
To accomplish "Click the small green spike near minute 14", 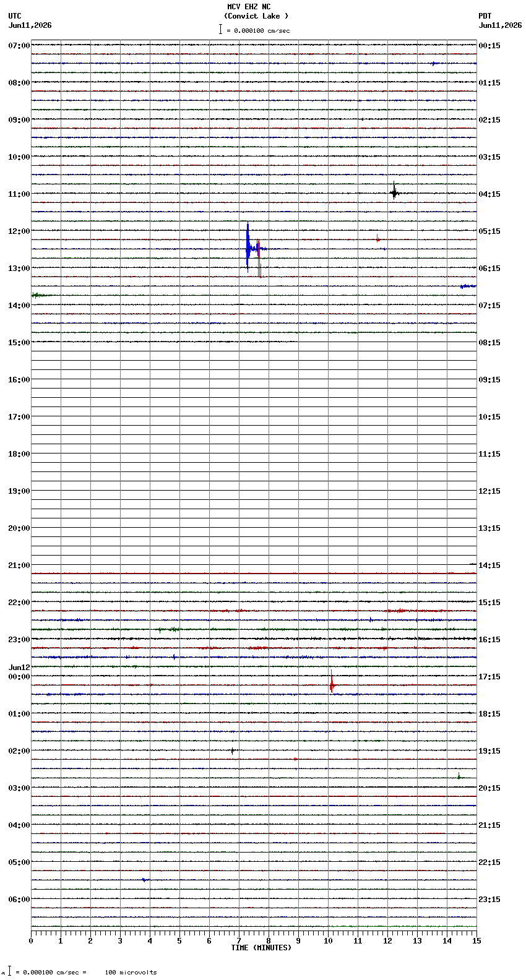I will tap(459, 776).
